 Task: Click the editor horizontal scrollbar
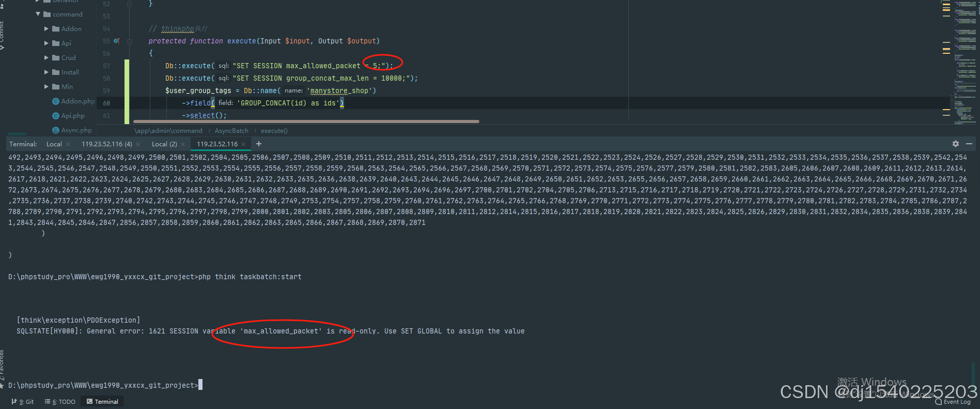pyautogui.click(x=306, y=122)
